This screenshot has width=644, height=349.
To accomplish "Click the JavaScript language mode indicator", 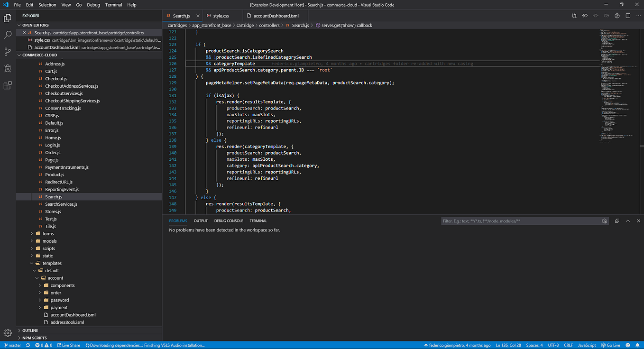I will click(x=587, y=345).
